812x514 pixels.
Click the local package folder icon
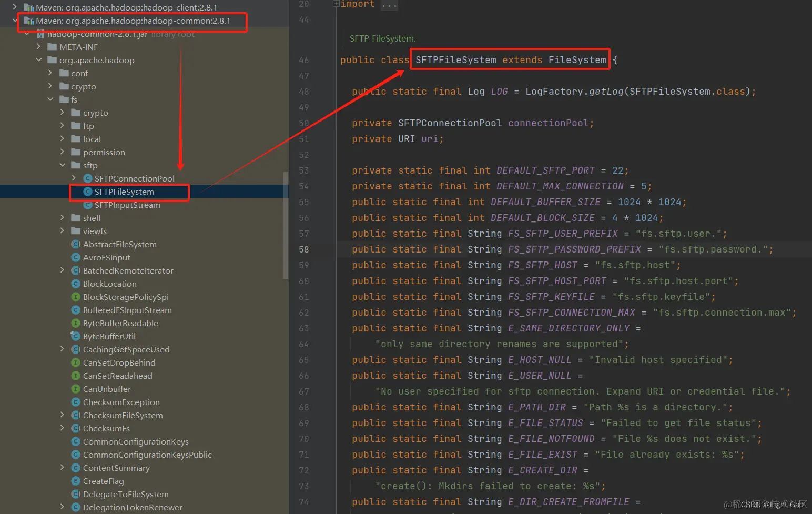point(76,139)
